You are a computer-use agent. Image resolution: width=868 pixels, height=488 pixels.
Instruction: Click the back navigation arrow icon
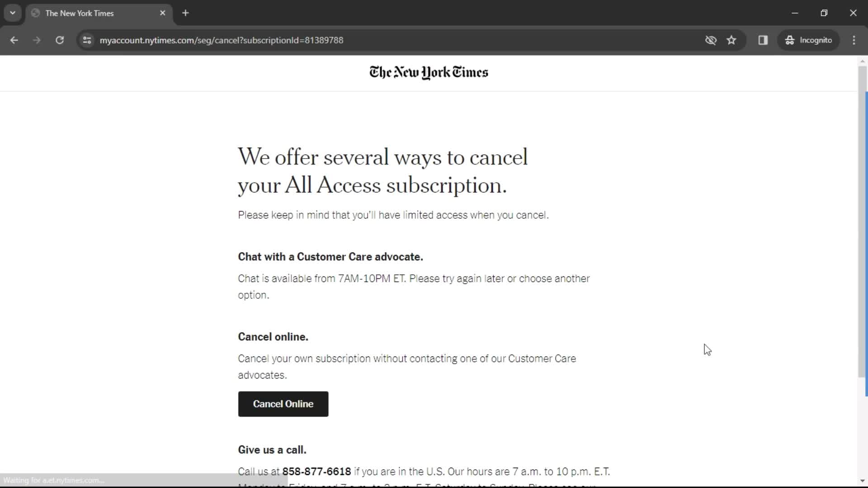click(14, 40)
